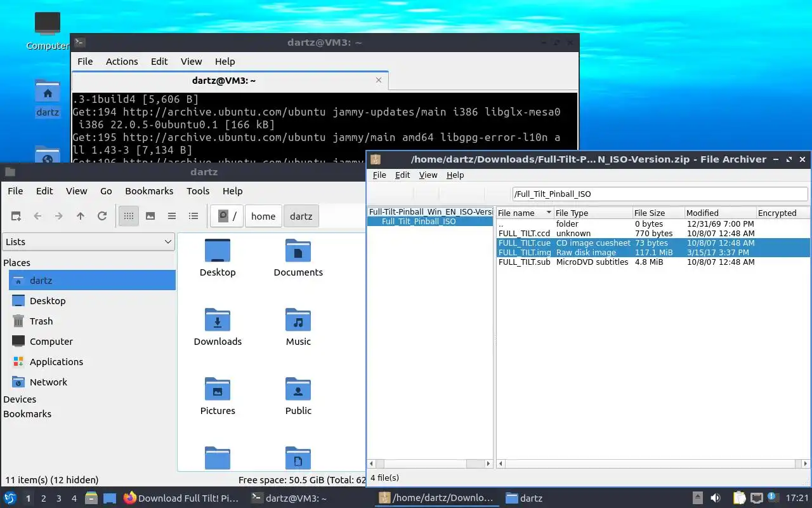This screenshot has height=508, width=812.
Task: Open File menu in dartz file manager
Action: (15, 190)
